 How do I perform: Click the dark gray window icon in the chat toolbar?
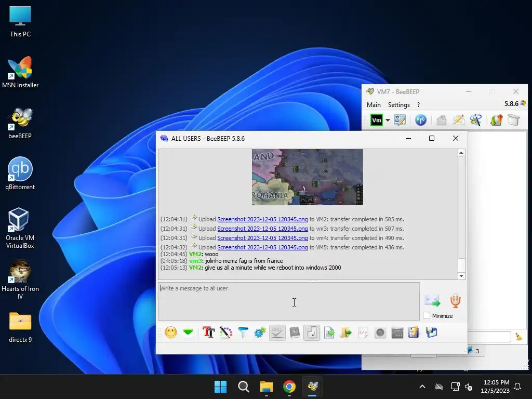(x=397, y=332)
